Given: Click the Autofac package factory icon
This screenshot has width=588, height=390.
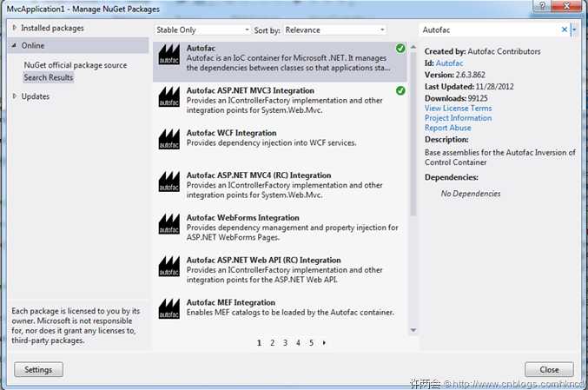Looking at the screenshot, I should point(169,55).
